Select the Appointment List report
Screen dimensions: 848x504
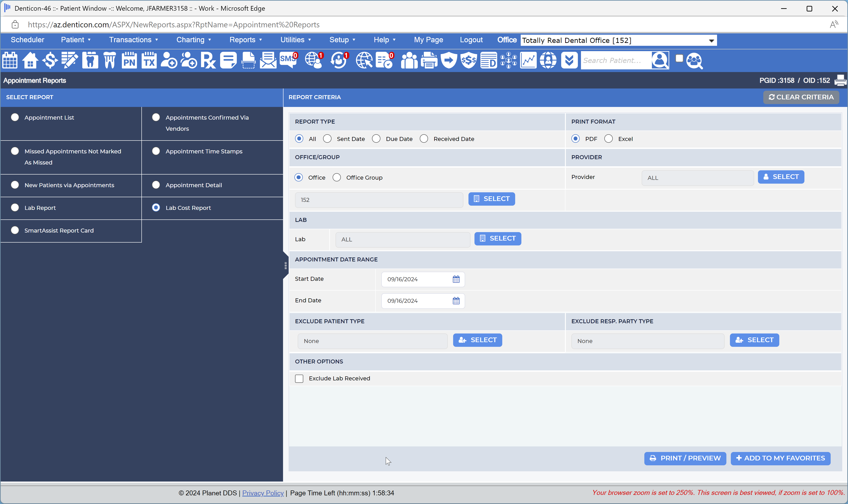[15, 117]
